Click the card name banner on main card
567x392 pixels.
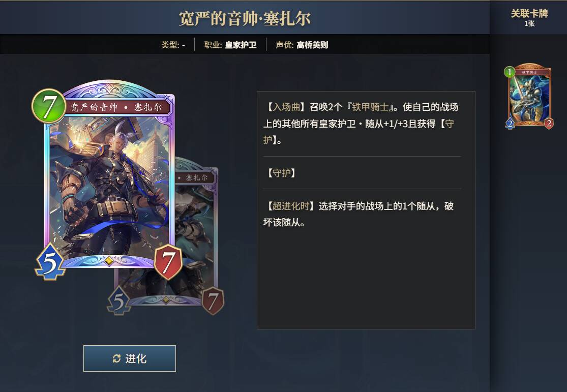tap(116, 107)
